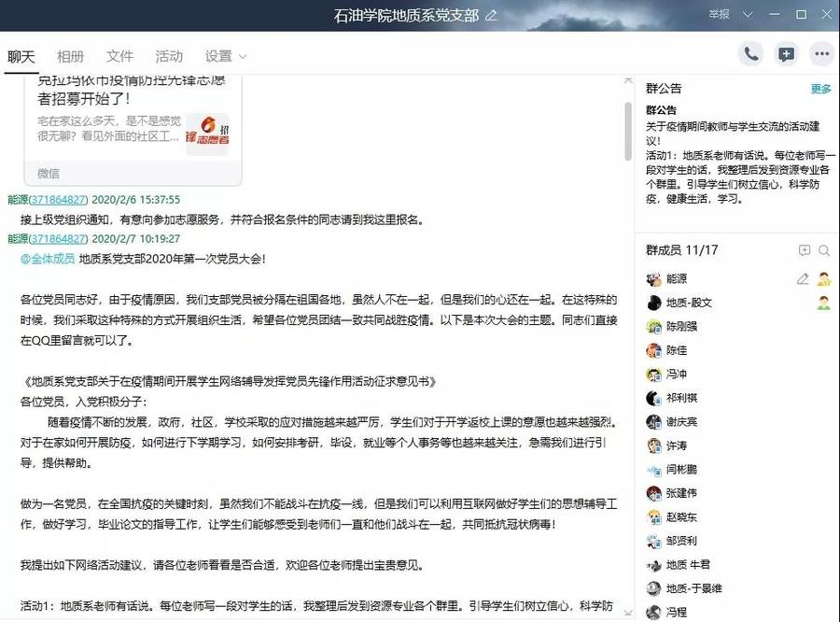Click the group owner badge beside 能源

pyautogui.click(x=821, y=278)
